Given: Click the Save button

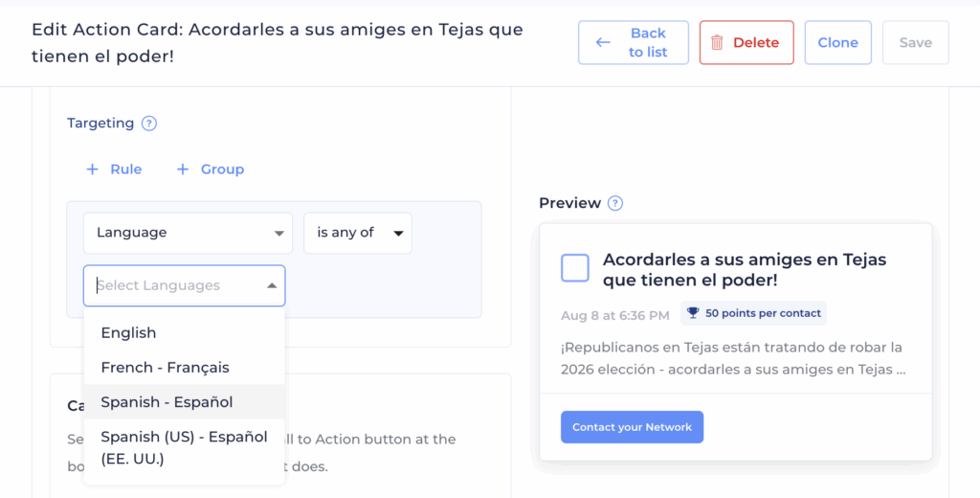Looking at the screenshot, I should [x=915, y=42].
